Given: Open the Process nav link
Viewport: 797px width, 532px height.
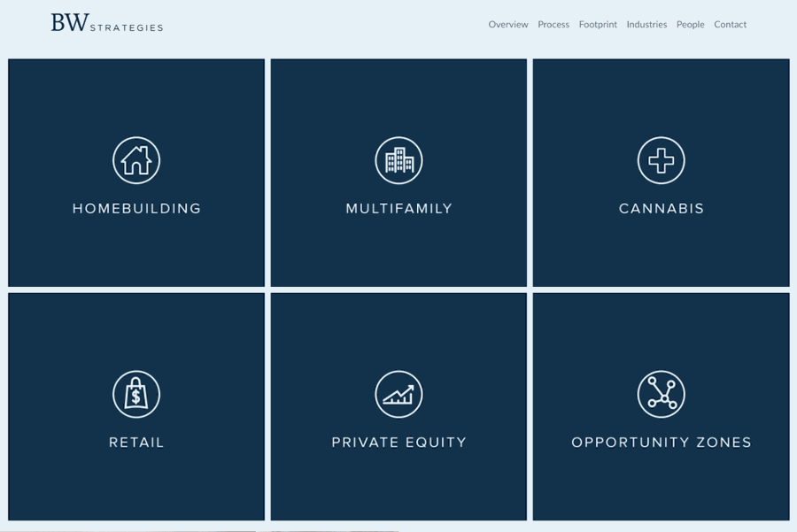Looking at the screenshot, I should click(x=553, y=25).
